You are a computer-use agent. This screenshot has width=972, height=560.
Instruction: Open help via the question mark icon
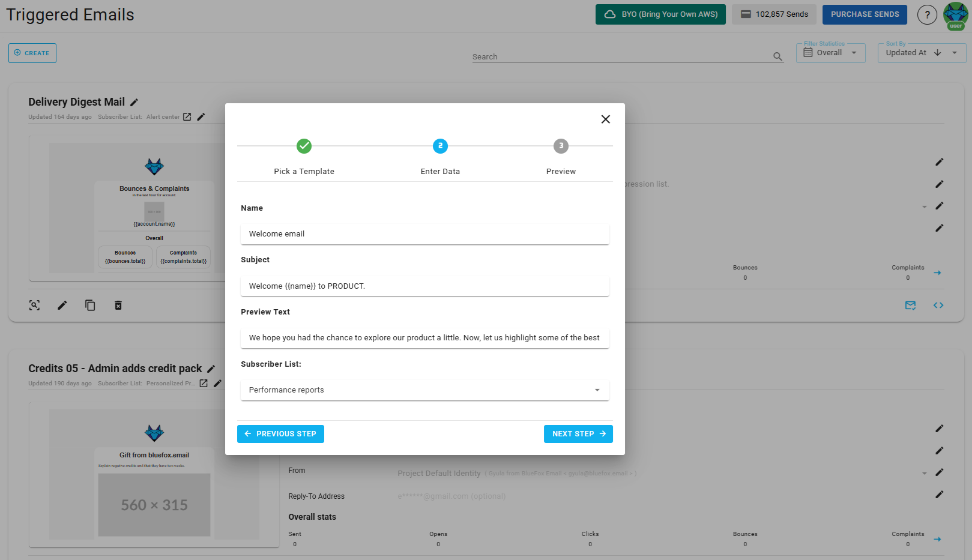927,14
